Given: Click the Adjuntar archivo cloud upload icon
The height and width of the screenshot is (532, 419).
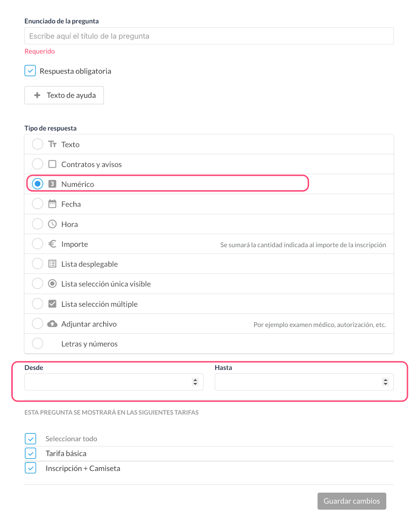Looking at the screenshot, I should point(52,324).
